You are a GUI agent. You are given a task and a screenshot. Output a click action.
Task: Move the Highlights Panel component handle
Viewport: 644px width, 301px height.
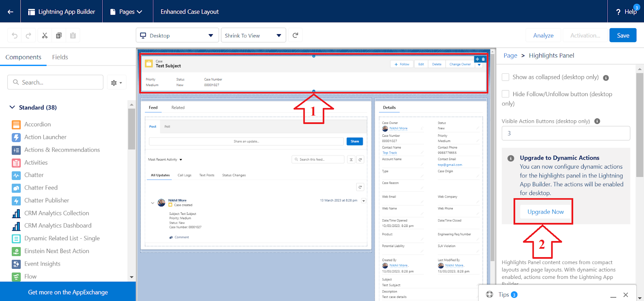(x=477, y=59)
